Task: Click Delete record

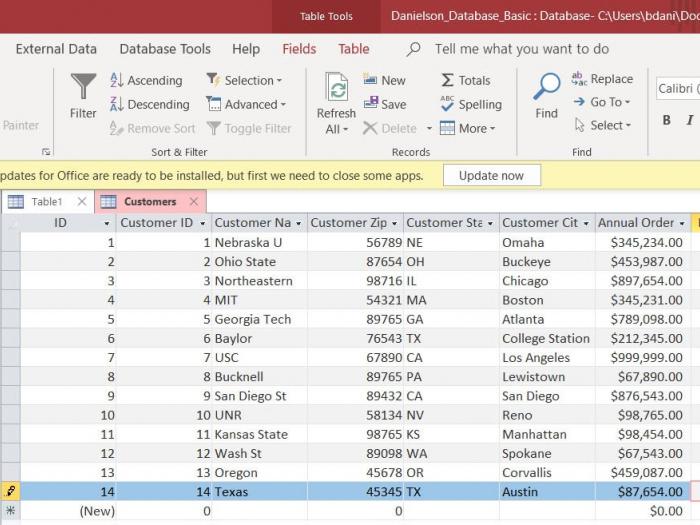Action: coord(390,129)
